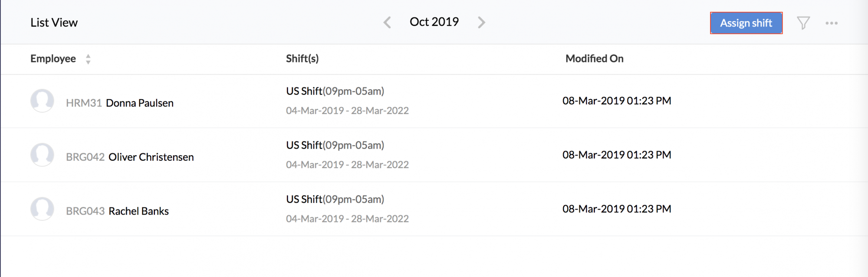Select the Shift(s) column header
Viewport: 868px width, 277px height.
tap(302, 59)
